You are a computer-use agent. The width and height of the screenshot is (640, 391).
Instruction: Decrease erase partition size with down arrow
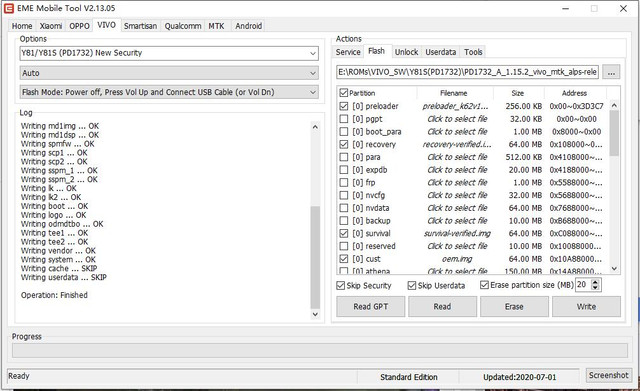596,288
